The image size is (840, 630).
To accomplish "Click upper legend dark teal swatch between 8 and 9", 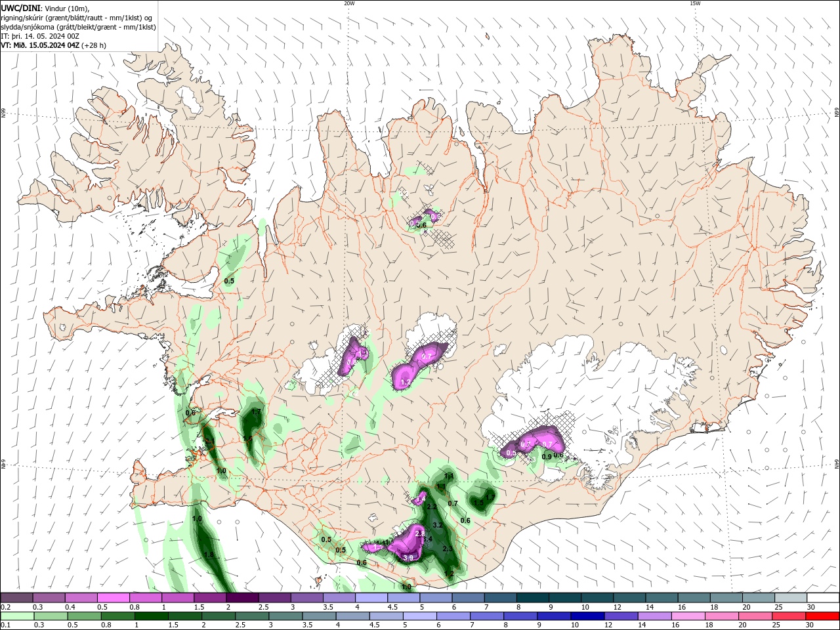I will tap(532, 598).
